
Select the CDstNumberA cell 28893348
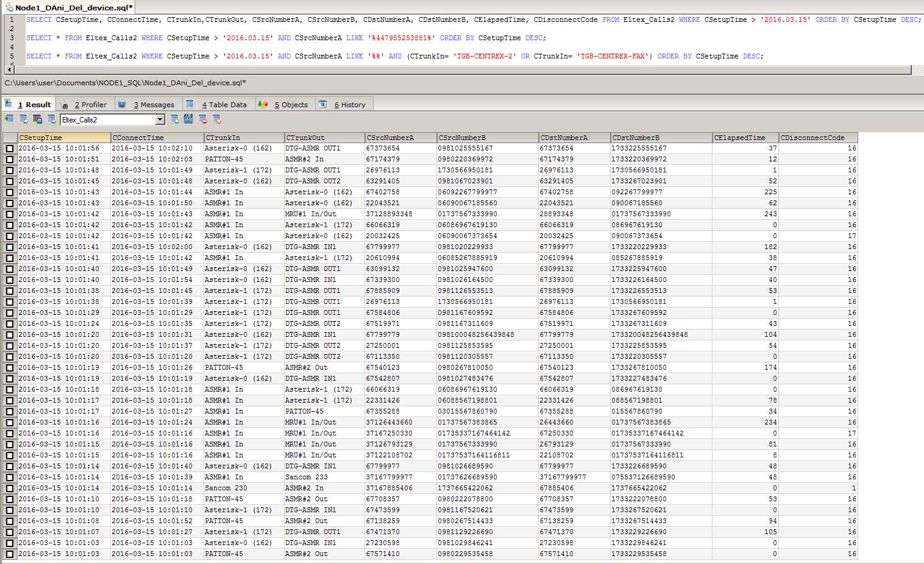click(574, 214)
